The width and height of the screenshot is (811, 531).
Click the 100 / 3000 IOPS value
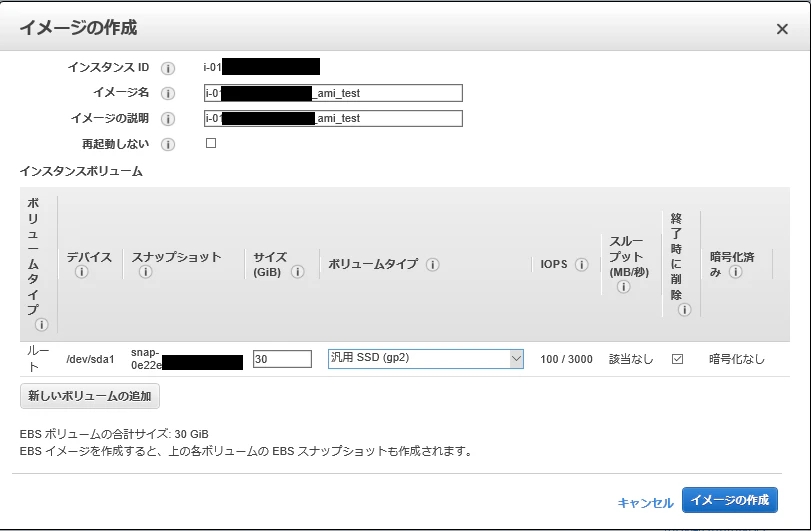[x=566, y=359]
